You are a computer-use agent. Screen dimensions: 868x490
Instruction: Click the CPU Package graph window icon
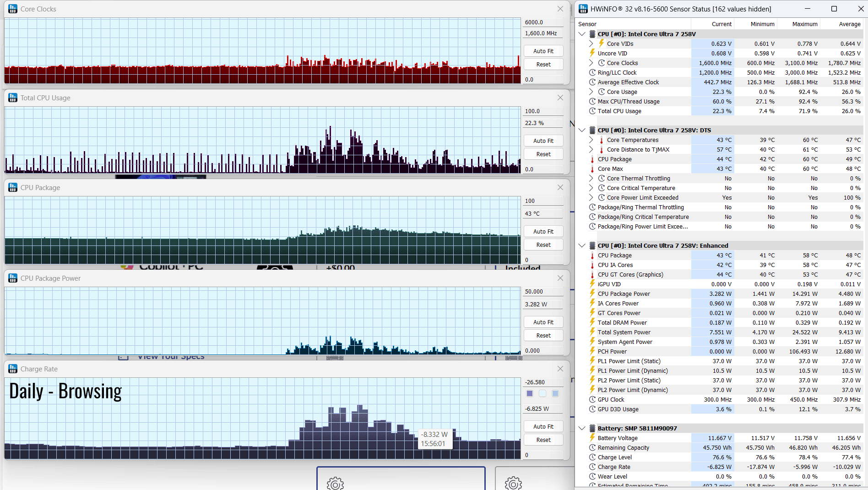[x=13, y=187]
